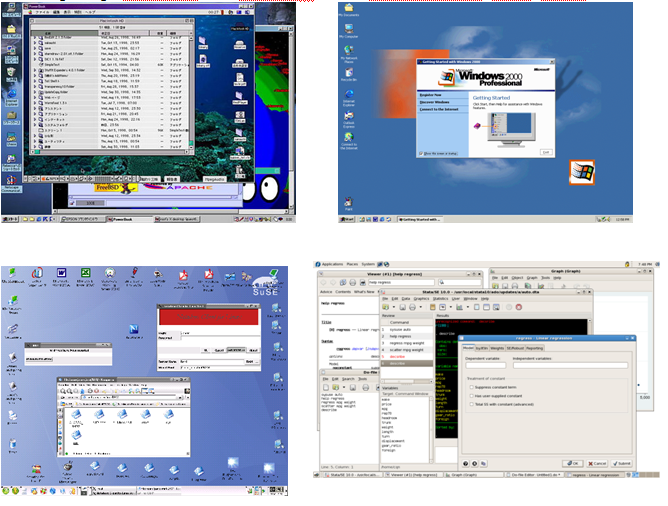The width and height of the screenshot is (668, 506).
Task: Open dropdown arrow beside Stata Viewer icon
Action: 451,307
